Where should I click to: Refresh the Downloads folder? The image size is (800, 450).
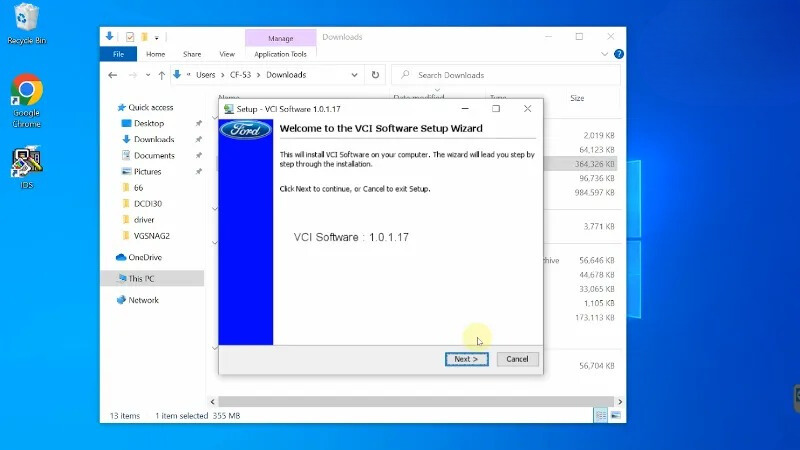pyautogui.click(x=375, y=75)
